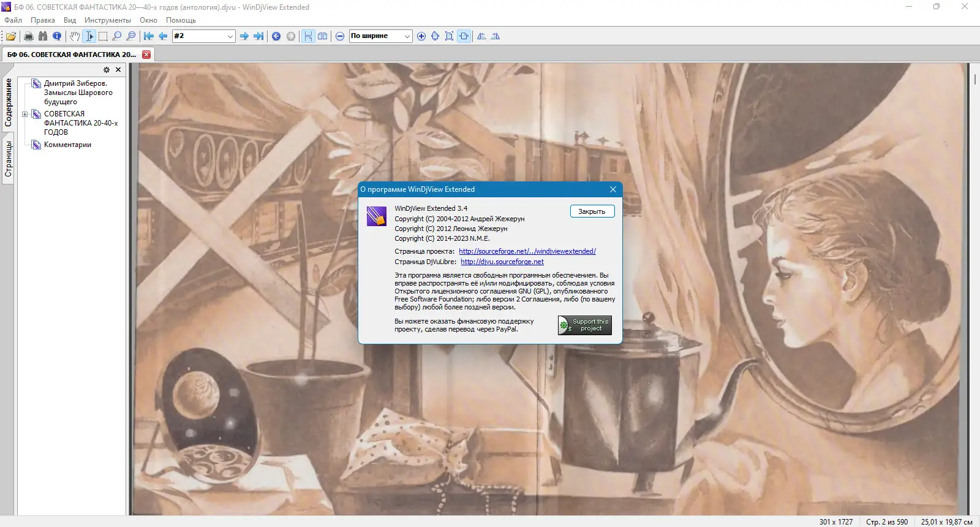Close the contents sidebar panel
Viewport: 980px width, 527px height.
[x=118, y=70]
